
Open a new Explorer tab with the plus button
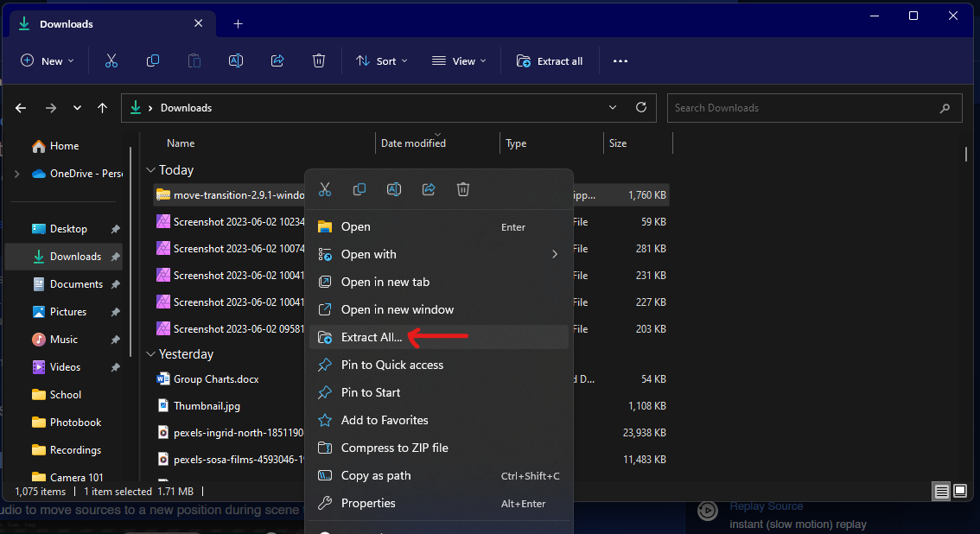click(x=238, y=23)
